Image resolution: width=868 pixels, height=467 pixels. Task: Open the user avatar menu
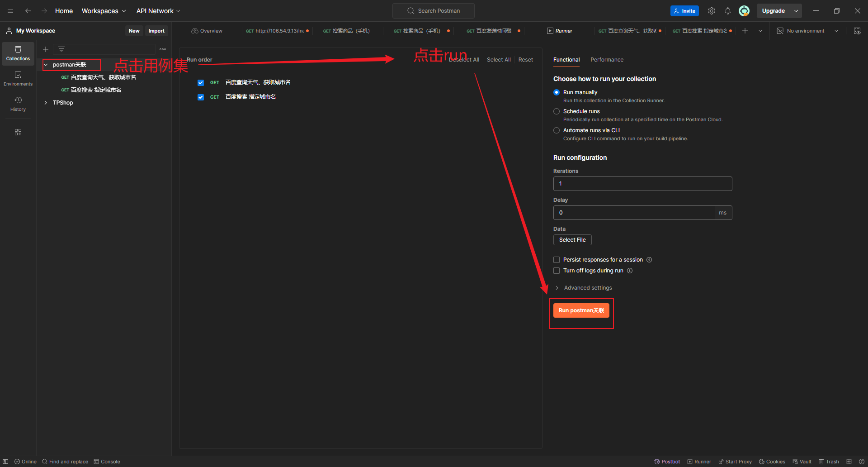pos(744,11)
